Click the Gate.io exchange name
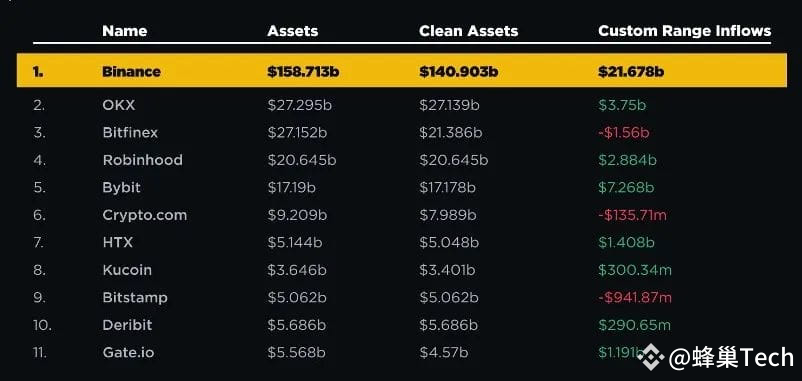 click(x=128, y=352)
